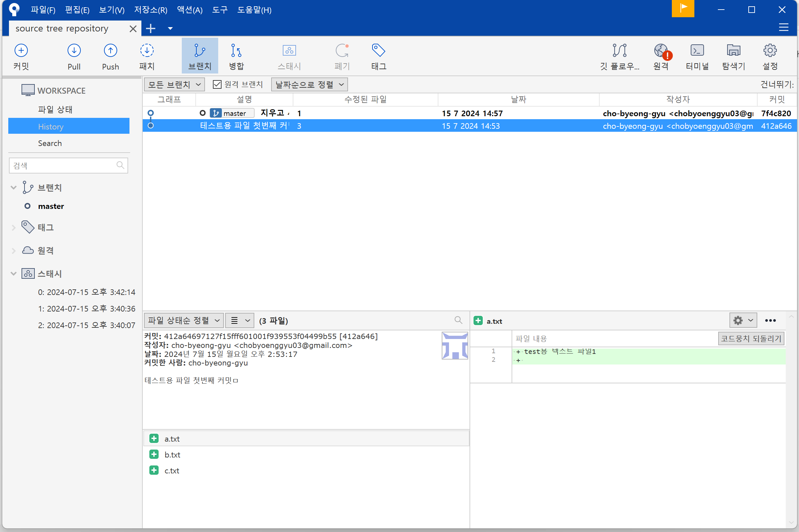This screenshot has height=532, width=799.
Task: Open the 액션(A) menu
Action: tap(190, 10)
